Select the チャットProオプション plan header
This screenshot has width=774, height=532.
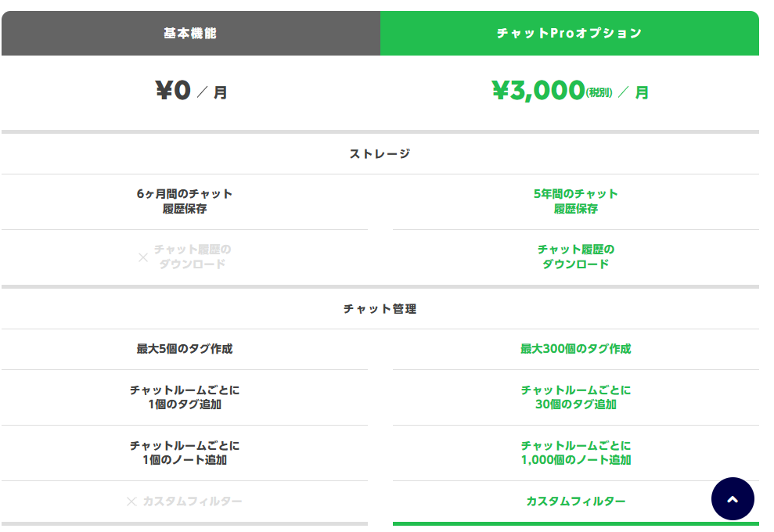click(569, 34)
